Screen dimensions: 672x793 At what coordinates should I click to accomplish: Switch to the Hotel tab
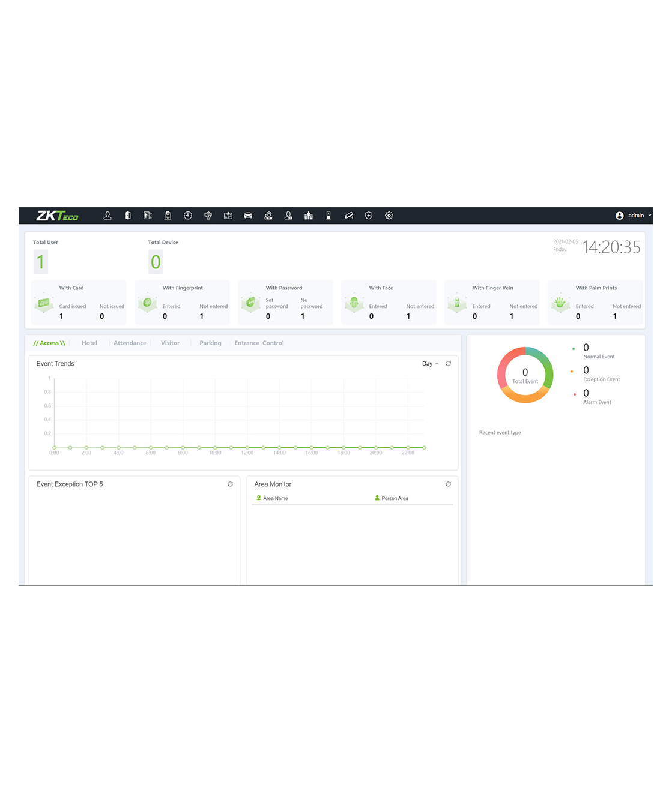click(89, 343)
